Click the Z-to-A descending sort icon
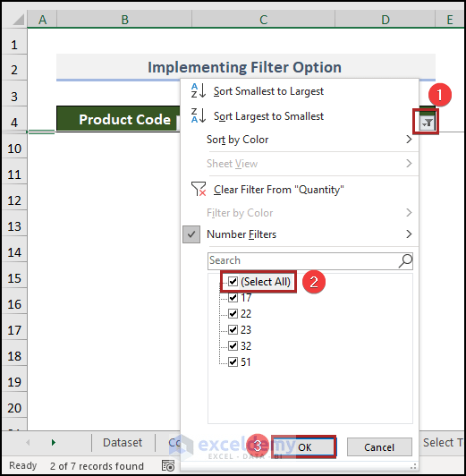 pos(199,115)
